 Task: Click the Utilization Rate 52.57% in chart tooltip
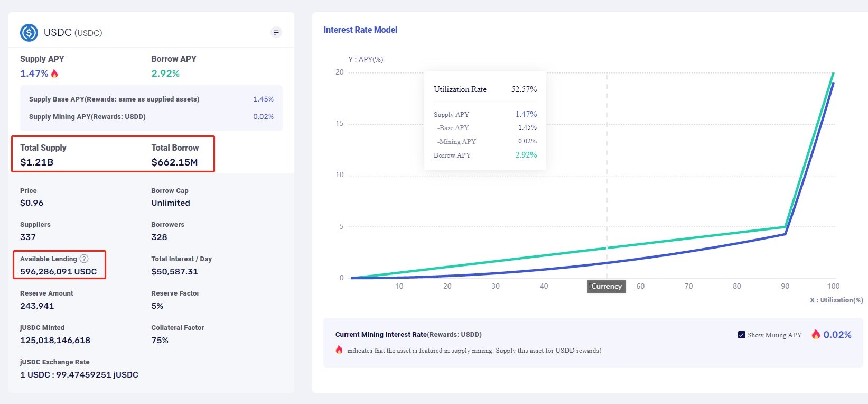pyautogui.click(x=524, y=89)
